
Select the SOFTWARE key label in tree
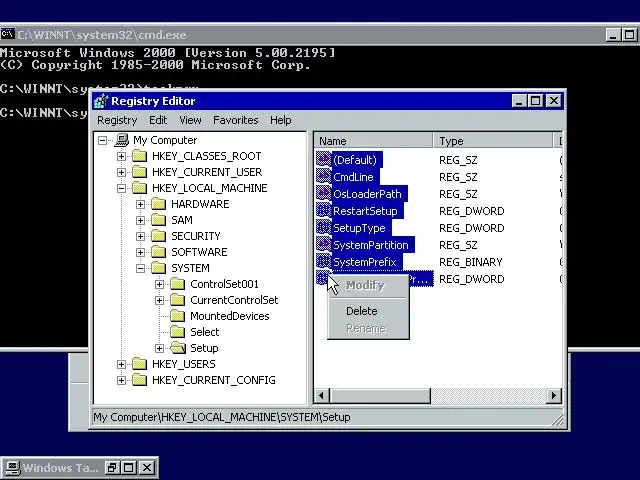tap(199, 252)
